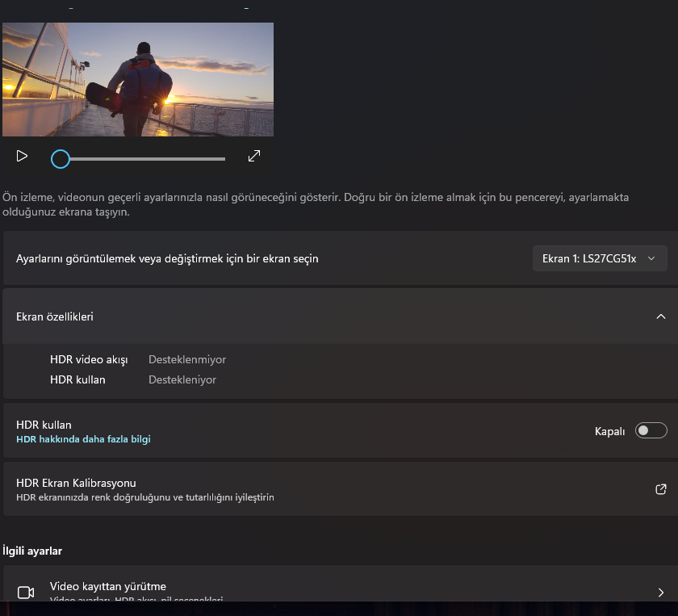678x616 pixels.
Task: Collapse the Ekran özellikleri section
Action: [x=661, y=316]
